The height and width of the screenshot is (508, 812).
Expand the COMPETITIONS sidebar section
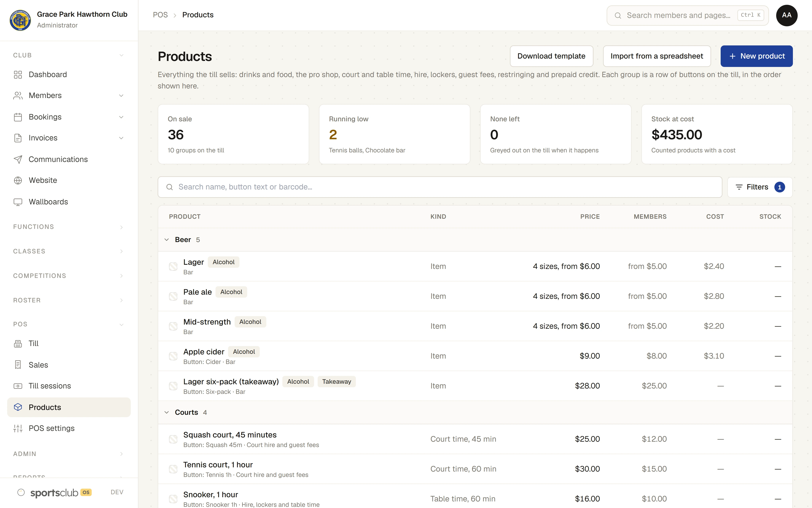point(69,276)
